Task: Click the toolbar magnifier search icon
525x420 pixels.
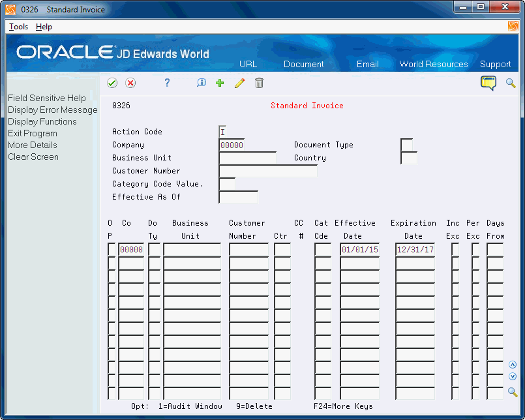Action: [x=511, y=83]
